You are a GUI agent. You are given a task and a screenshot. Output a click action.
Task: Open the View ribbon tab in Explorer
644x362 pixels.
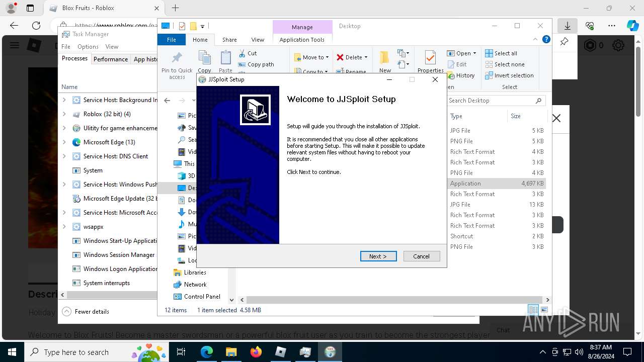pyautogui.click(x=258, y=40)
